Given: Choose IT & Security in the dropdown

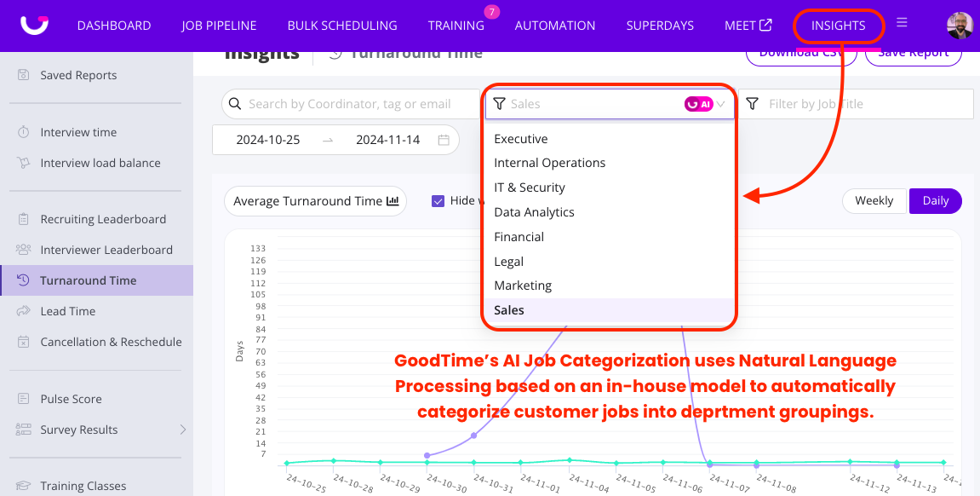Looking at the screenshot, I should [x=610, y=187].
